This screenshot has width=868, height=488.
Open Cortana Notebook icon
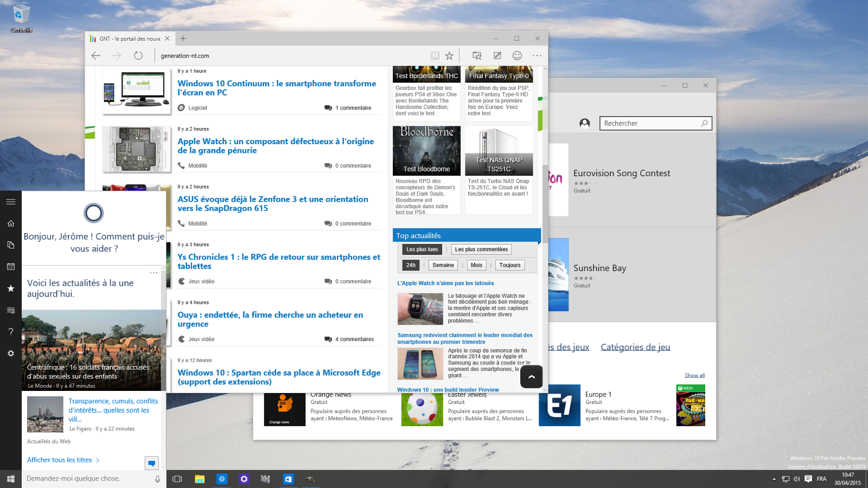pyautogui.click(x=11, y=245)
